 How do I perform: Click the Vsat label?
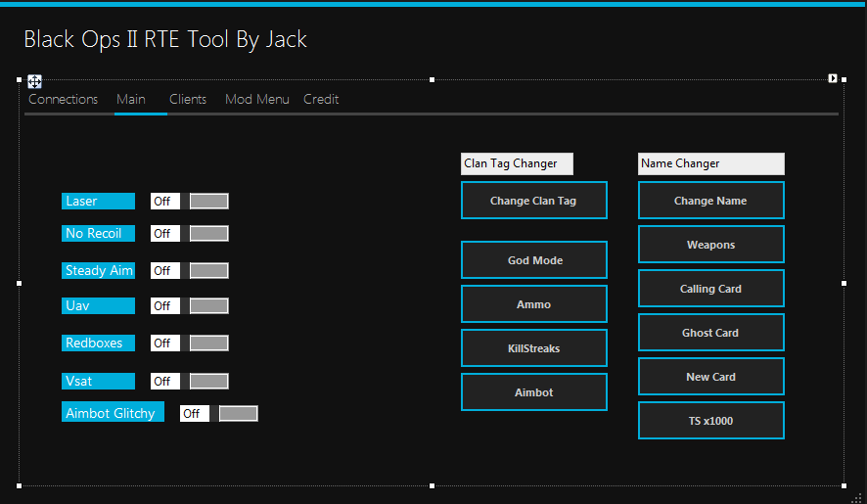coord(98,382)
